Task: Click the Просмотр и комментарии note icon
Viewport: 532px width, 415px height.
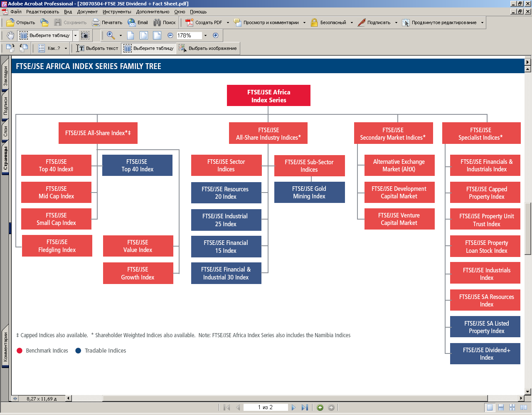Action: point(238,22)
